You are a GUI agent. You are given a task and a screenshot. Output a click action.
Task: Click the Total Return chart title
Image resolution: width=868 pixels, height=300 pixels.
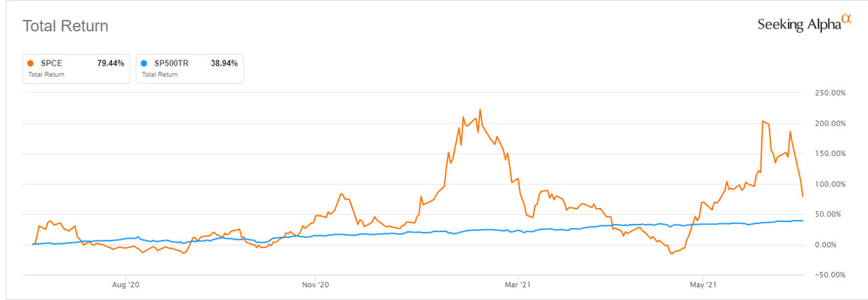click(x=66, y=26)
